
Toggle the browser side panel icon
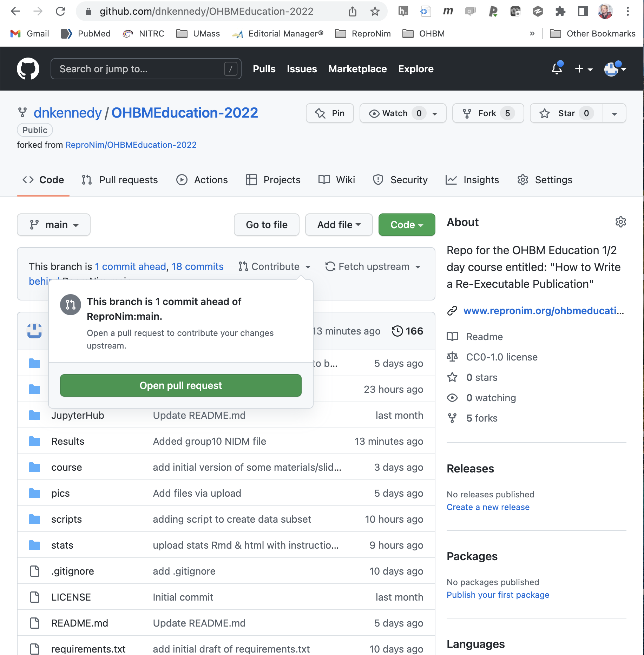pos(583,12)
